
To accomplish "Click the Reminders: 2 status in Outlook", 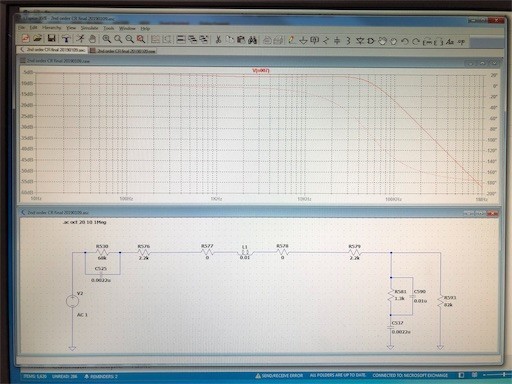I will [x=100, y=376].
